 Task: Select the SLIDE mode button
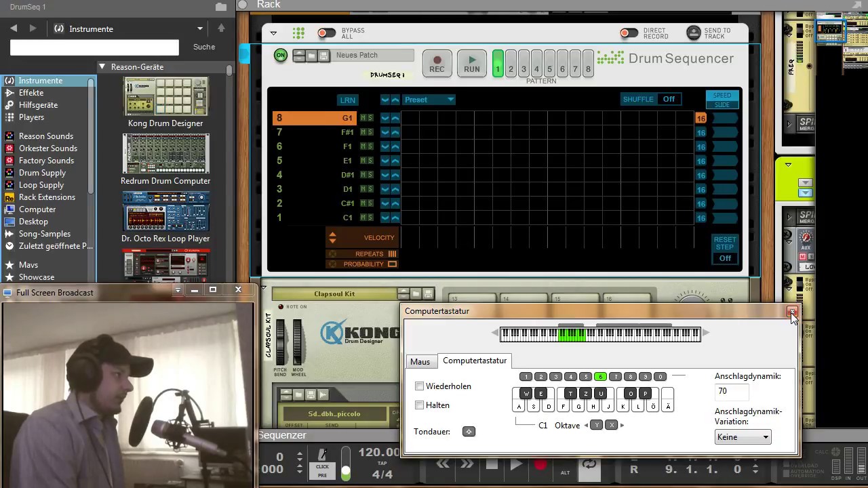point(722,104)
